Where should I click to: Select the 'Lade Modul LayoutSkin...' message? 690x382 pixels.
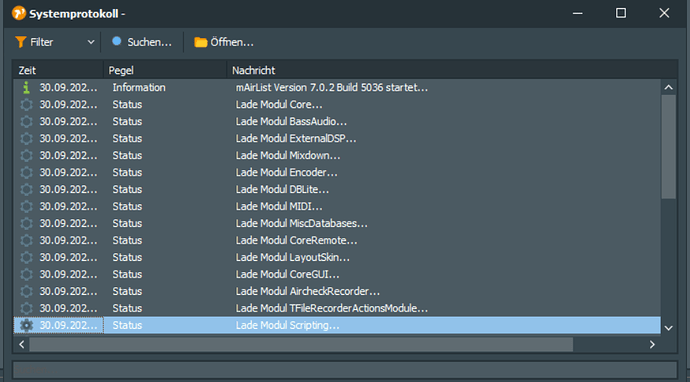[293, 257]
